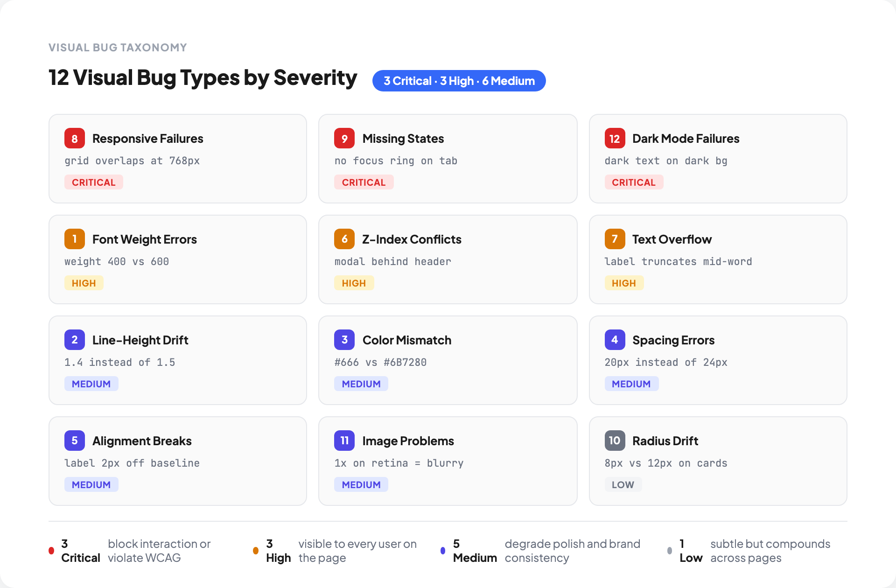This screenshot has width=896, height=588.
Task: Select the 'Z-Index Conflicts' card title
Action: [x=412, y=239]
